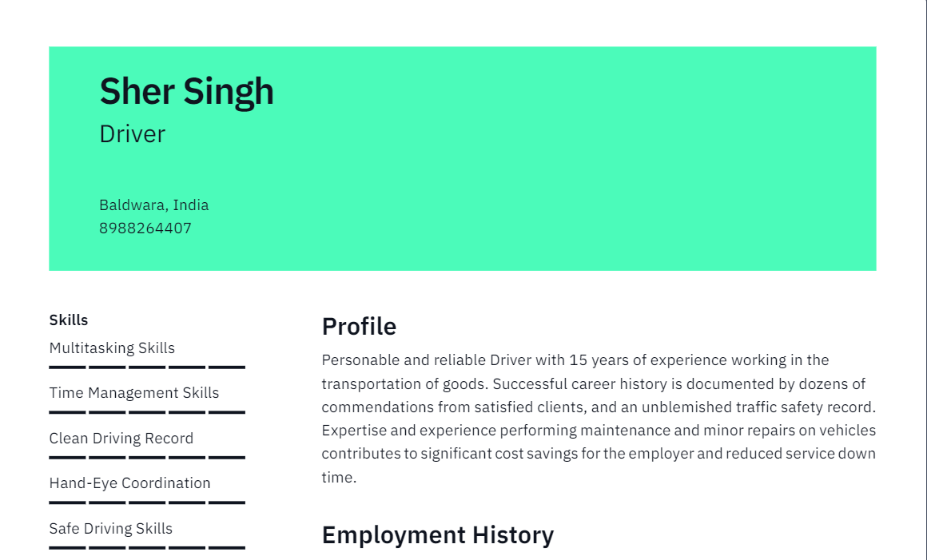Click the Multitasking Skills level bar
This screenshot has width=927, height=560.
147,367
